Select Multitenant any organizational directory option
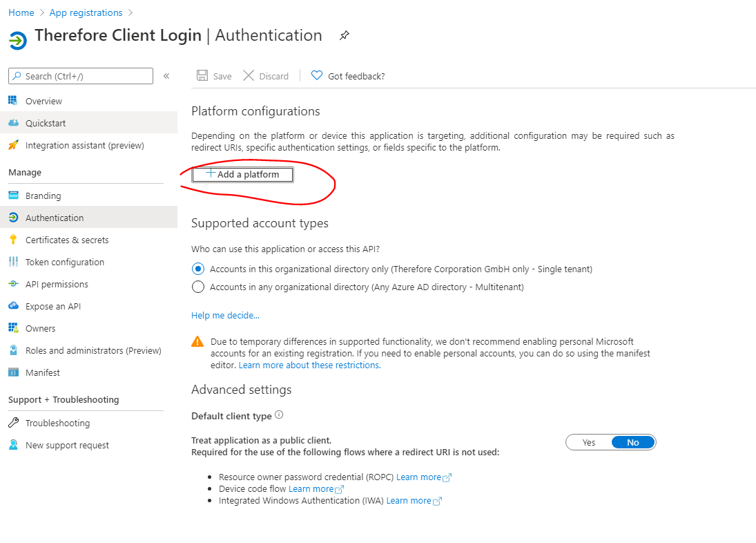This screenshot has height=543, width=756. coord(197,287)
